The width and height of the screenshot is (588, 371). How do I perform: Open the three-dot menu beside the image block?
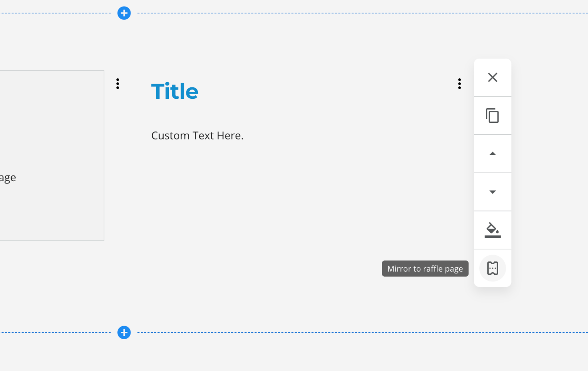tap(117, 84)
